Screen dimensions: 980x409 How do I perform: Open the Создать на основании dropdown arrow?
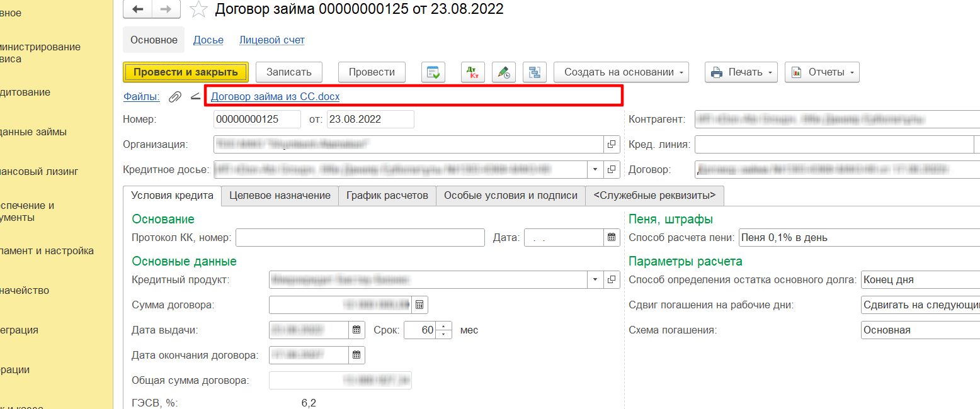click(x=681, y=72)
